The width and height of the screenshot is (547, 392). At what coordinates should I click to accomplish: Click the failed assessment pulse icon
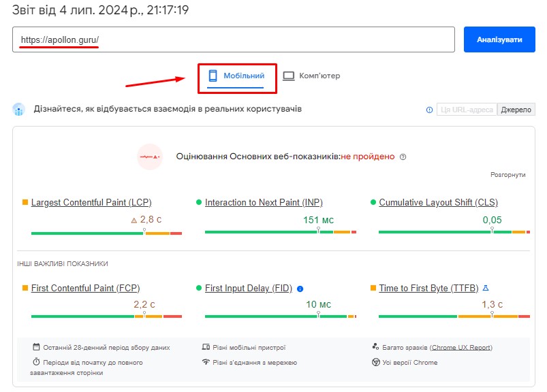click(x=150, y=157)
